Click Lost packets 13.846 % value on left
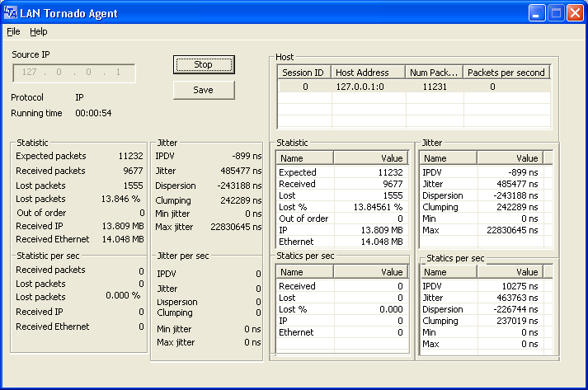Screen dimensions: 588x390 tap(120, 199)
